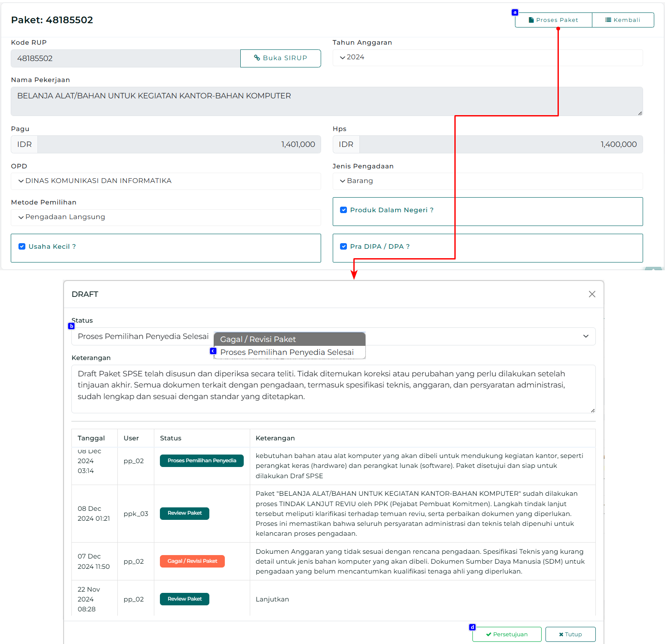
Task: Click the Status dropdown chevron arrow
Action: (x=585, y=336)
